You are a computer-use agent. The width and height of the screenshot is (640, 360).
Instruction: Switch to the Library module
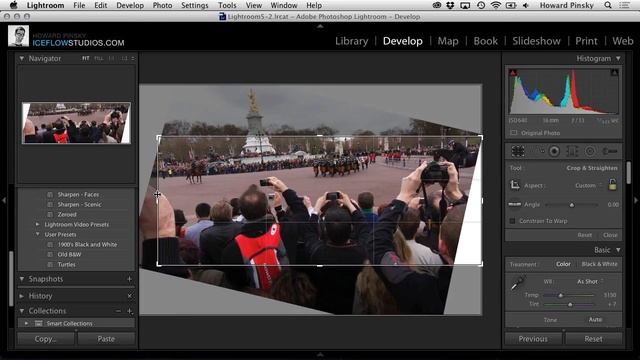(x=351, y=41)
